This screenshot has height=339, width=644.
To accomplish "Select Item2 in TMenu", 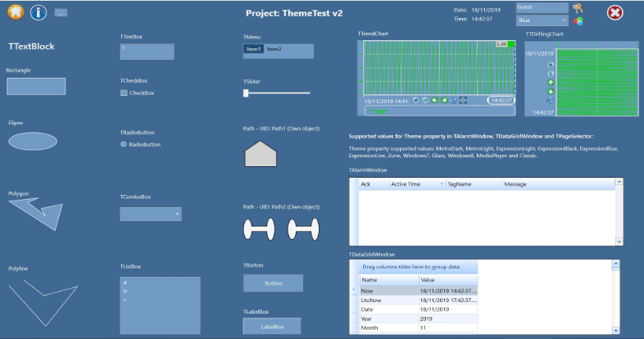I will coord(274,50).
